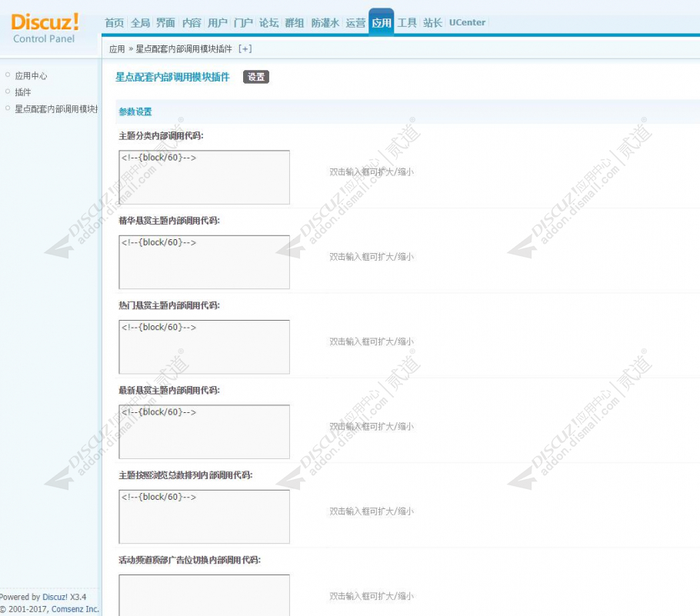The width and height of the screenshot is (700, 616).
Task: Select 插件 in the left sidebar
Action: (23, 92)
